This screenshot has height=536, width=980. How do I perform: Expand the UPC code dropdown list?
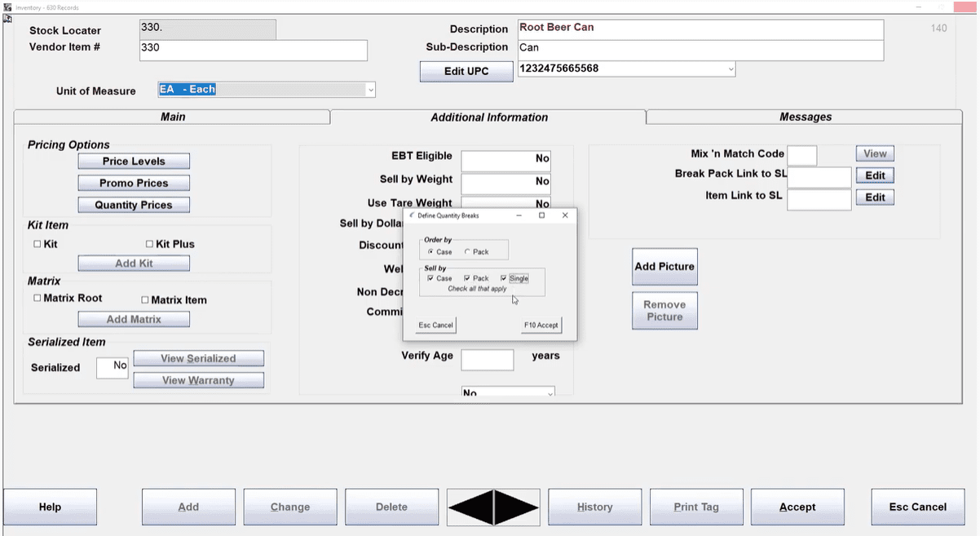pyautogui.click(x=731, y=69)
